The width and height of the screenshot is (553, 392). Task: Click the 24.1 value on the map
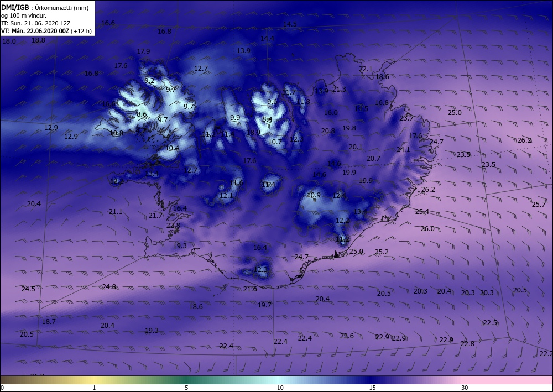(403, 149)
